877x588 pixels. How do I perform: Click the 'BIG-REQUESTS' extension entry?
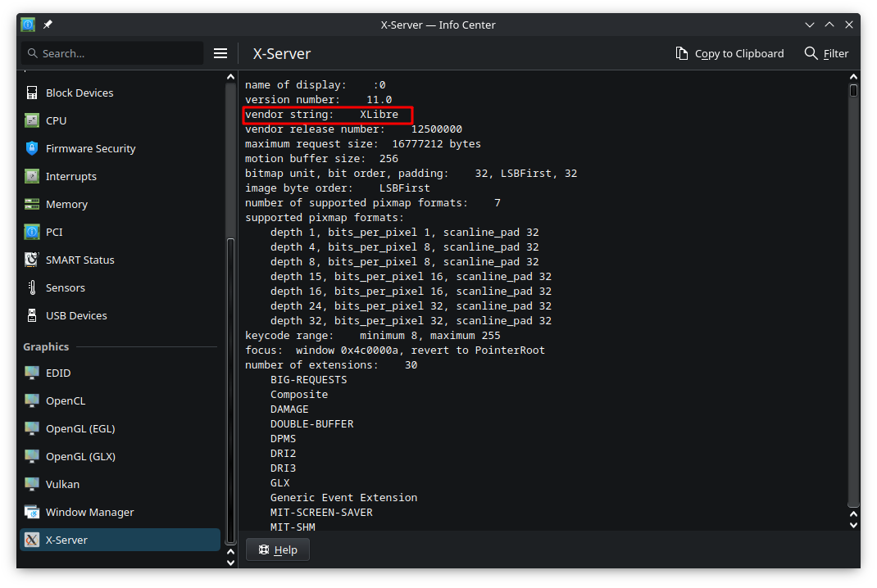tap(309, 380)
